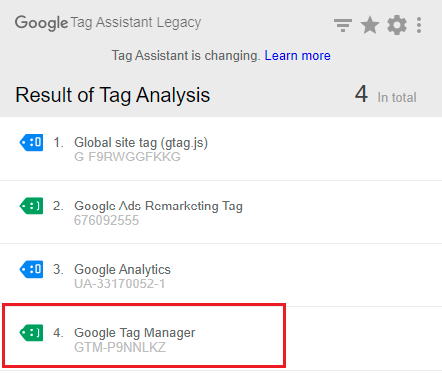Click the Result of Tag Analysis heading

pos(113,95)
